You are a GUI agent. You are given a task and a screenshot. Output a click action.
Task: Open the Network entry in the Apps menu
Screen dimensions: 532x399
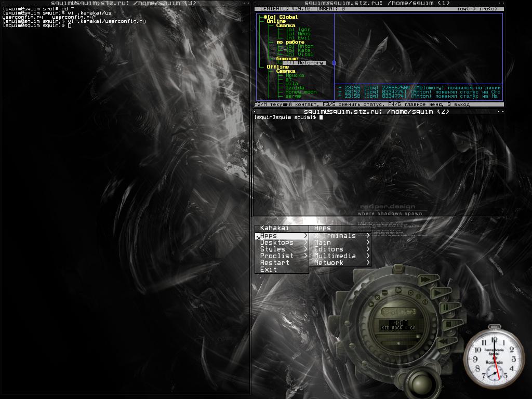(x=340, y=262)
